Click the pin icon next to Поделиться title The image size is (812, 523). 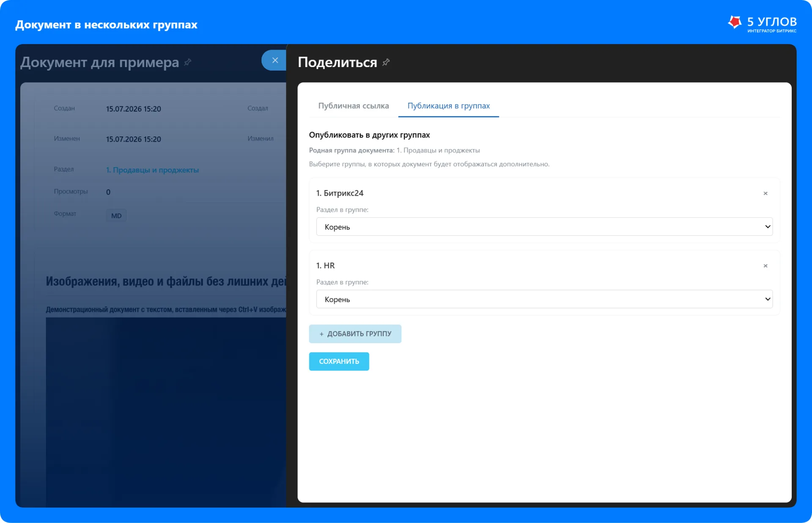(x=386, y=62)
